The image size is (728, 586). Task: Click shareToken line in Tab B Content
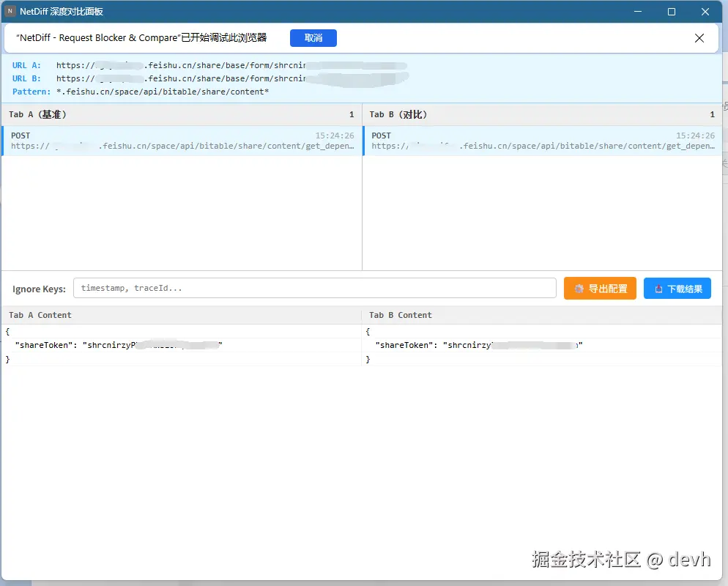[x=479, y=345]
